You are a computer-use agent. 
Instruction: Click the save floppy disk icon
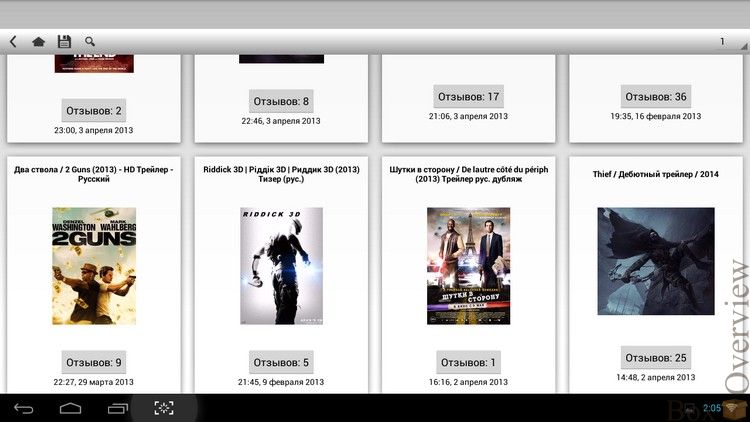click(64, 42)
